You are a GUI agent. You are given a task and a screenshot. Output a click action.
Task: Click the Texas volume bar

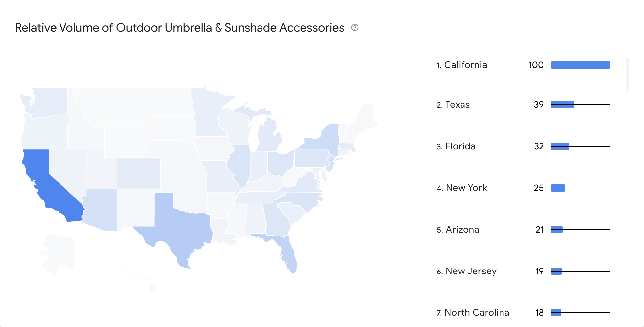[562, 105]
